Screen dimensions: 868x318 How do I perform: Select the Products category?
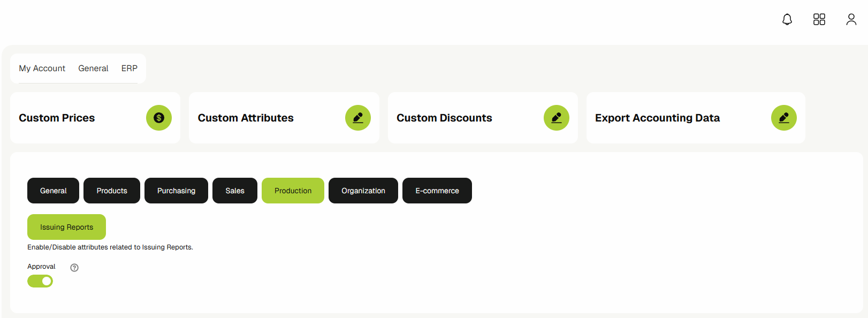[111, 190]
